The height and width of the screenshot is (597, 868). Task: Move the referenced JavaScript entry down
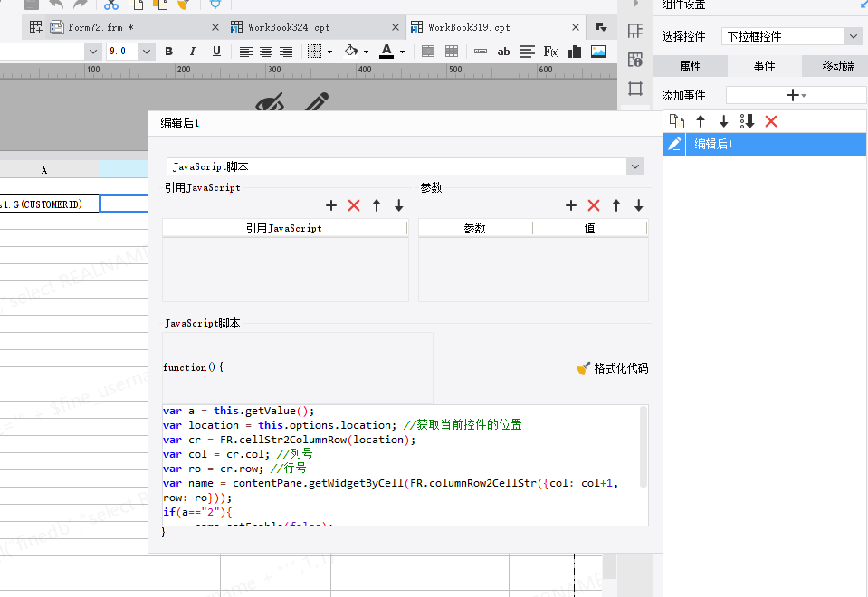point(398,205)
